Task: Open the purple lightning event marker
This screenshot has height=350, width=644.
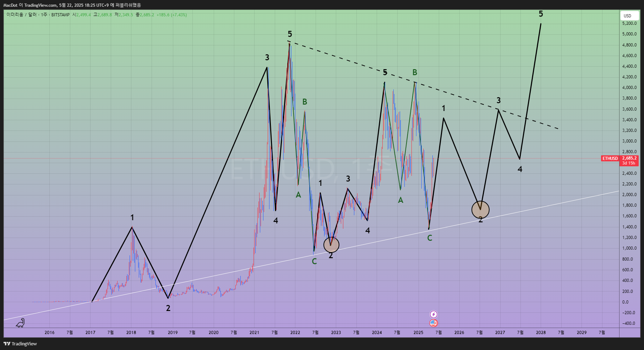Action: click(x=433, y=314)
